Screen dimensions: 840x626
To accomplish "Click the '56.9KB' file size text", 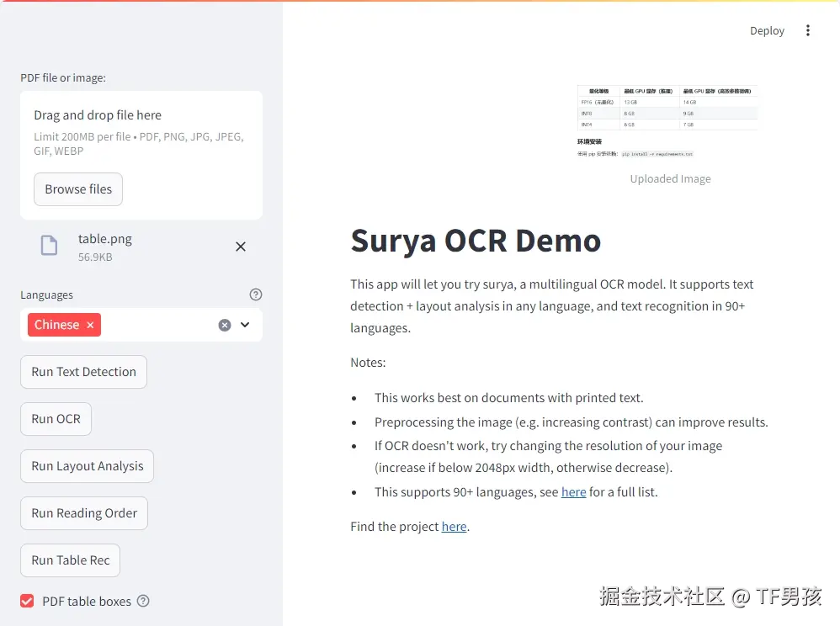I will [95, 257].
